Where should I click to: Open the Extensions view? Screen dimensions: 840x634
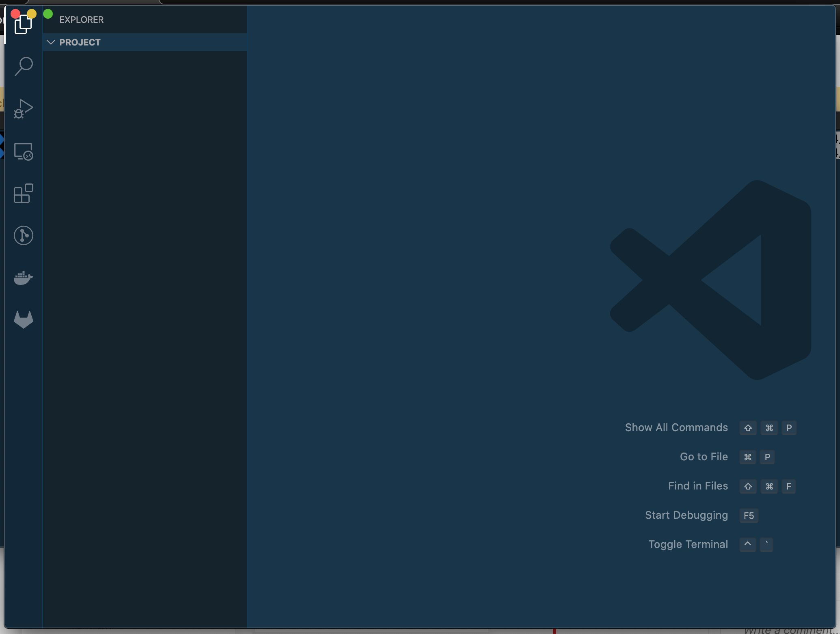tap(24, 193)
